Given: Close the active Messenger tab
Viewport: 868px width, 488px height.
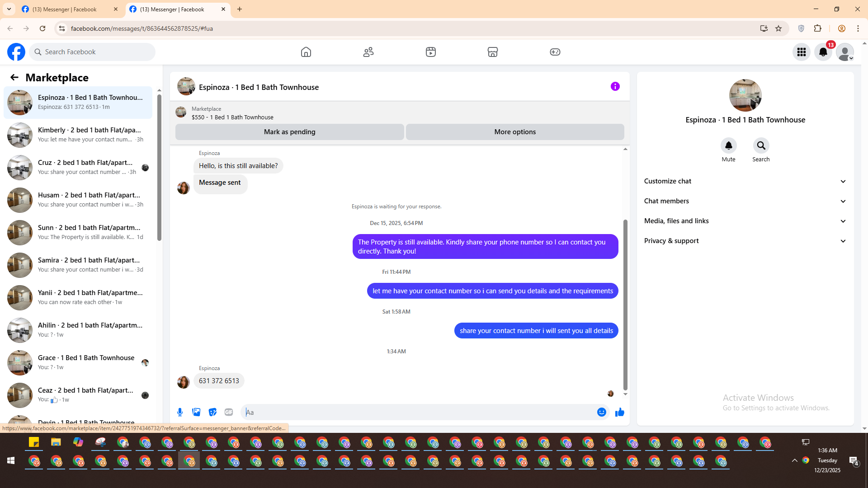Looking at the screenshot, I should (x=223, y=9).
